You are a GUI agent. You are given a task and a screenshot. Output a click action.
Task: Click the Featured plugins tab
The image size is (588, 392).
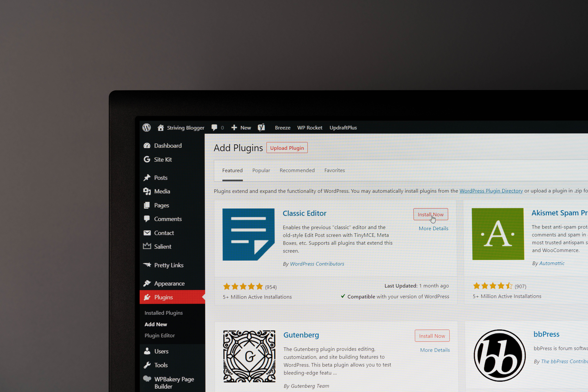[232, 170]
